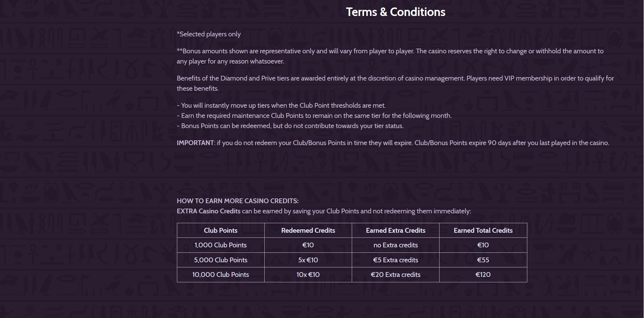Click the Diamond and Prive tiers paragraph
The width and height of the screenshot is (644, 318).
click(395, 83)
